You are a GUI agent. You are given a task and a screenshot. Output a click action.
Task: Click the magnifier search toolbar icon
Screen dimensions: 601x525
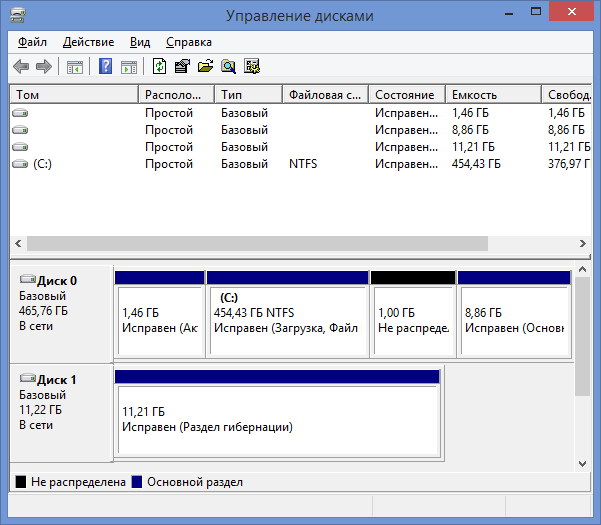(x=228, y=66)
